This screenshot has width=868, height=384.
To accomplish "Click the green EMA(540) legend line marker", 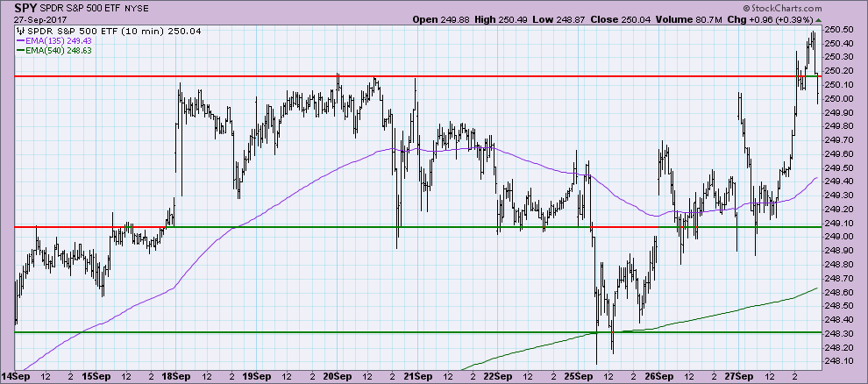I will [21, 50].
